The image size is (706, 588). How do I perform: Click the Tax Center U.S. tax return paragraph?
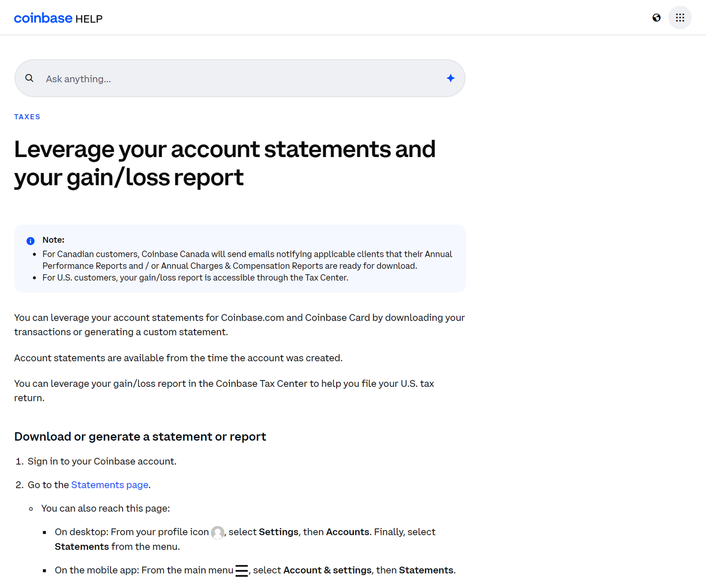tap(224, 391)
